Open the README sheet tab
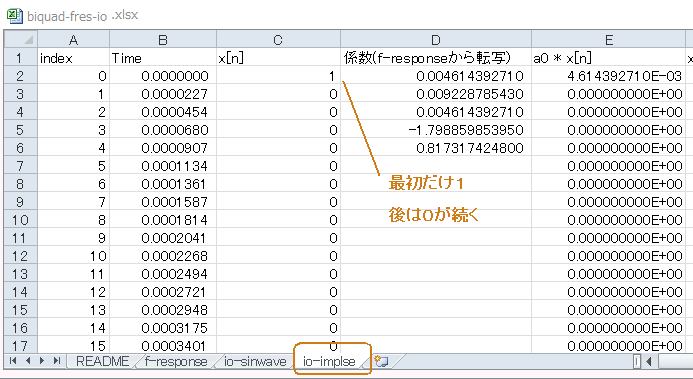This screenshot has width=693, height=379. tap(103, 361)
